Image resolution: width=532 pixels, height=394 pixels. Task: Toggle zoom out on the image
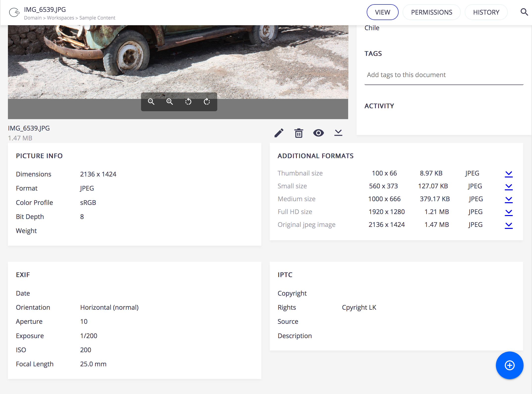pos(151,102)
